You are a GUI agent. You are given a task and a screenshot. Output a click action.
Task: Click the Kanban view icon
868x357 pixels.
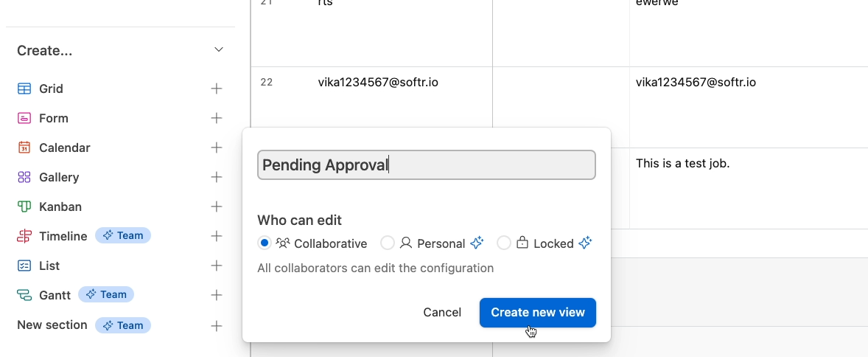pyautogui.click(x=24, y=207)
